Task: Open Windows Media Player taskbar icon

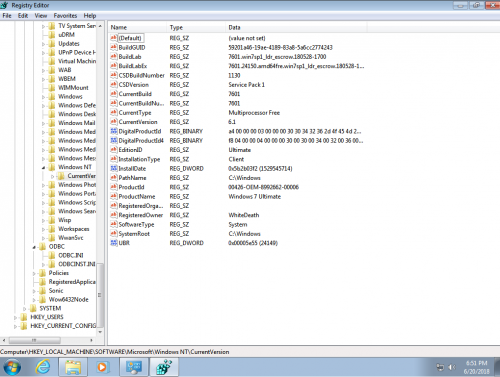Action: tap(102, 367)
